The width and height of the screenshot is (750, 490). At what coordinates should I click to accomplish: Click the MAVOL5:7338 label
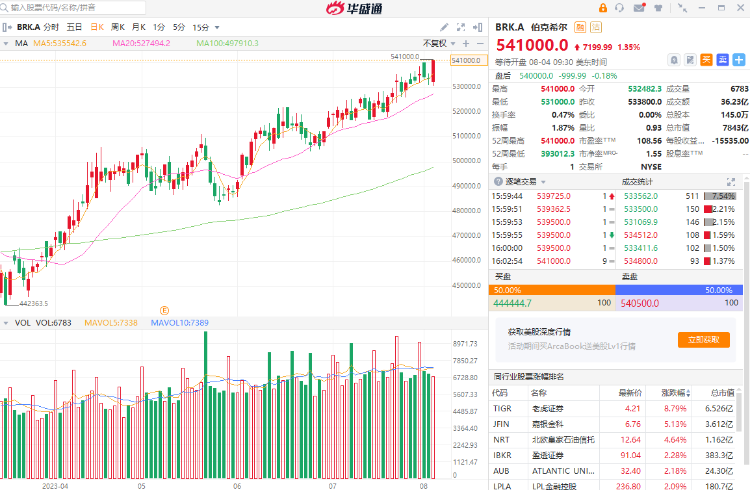coord(111,323)
